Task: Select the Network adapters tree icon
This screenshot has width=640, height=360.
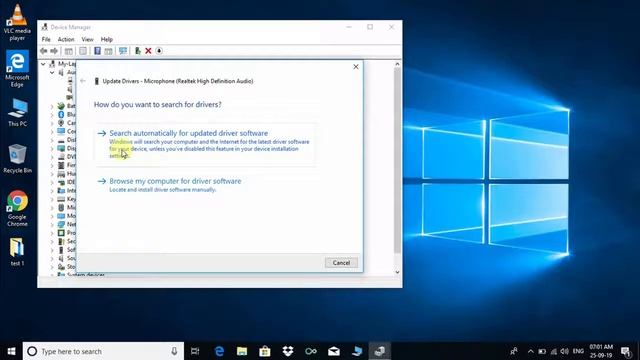Action: tap(61, 224)
